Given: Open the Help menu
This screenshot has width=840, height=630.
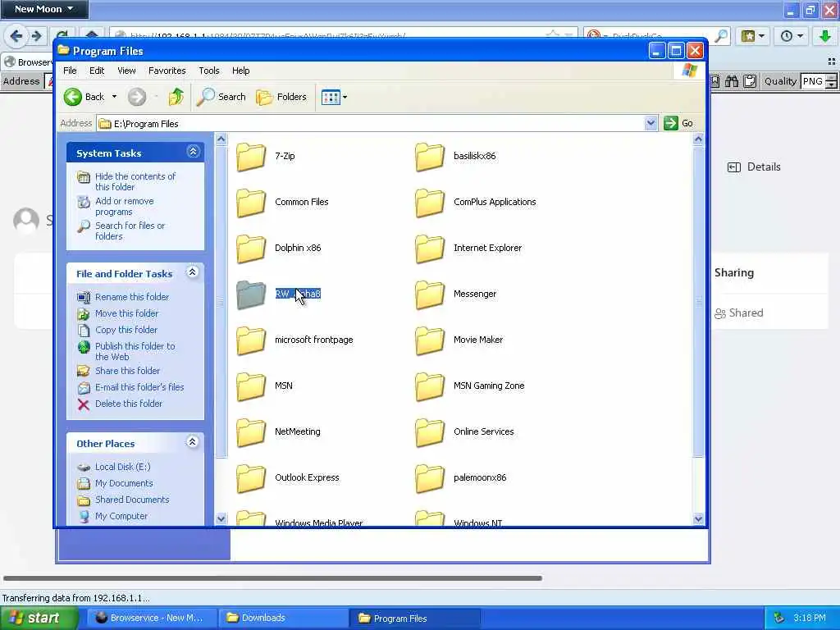Looking at the screenshot, I should (x=240, y=71).
